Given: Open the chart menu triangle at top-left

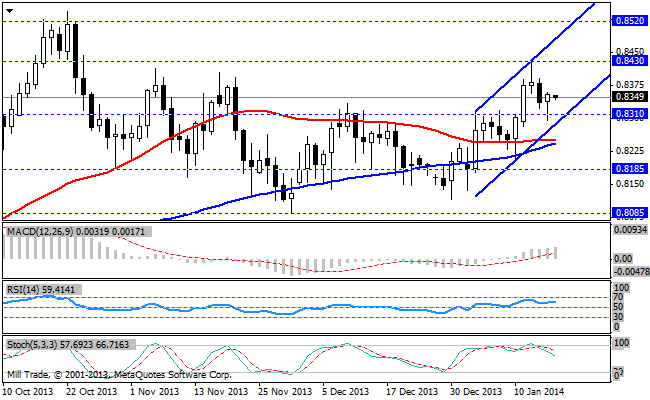Looking at the screenshot, I should [9, 11].
